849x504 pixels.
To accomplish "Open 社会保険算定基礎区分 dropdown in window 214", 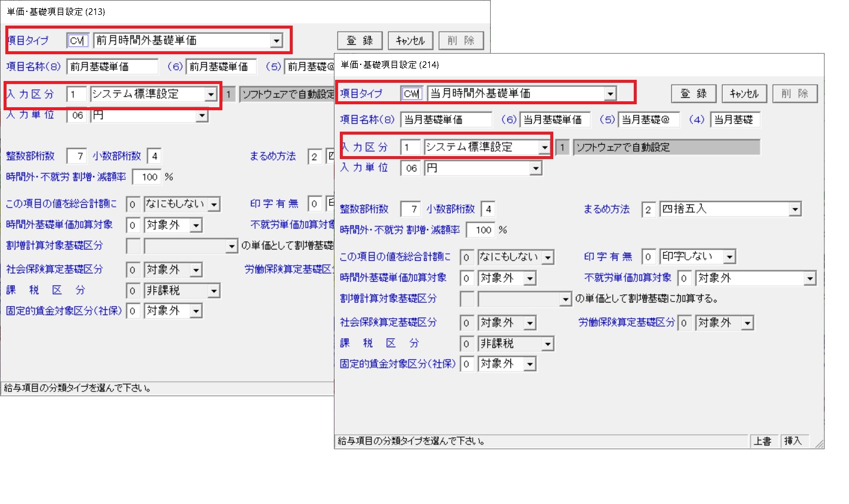I will point(530,323).
